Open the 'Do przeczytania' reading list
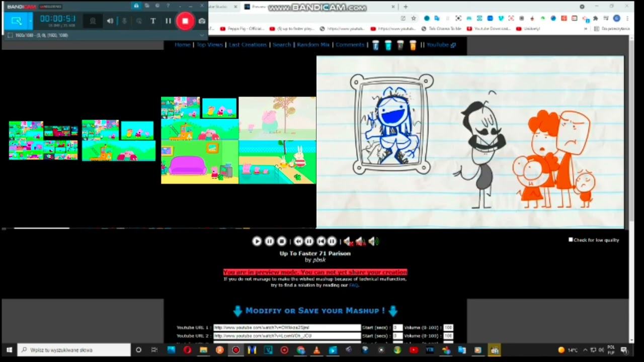Screen dimensions: 644x362 pyautogui.click(x=613, y=29)
